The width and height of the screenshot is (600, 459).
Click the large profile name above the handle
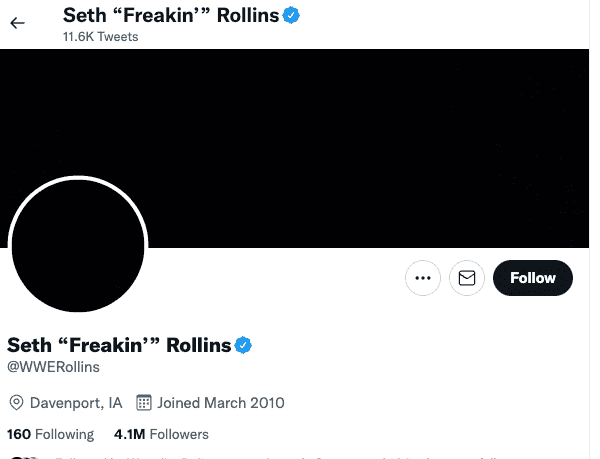pos(119,345)
